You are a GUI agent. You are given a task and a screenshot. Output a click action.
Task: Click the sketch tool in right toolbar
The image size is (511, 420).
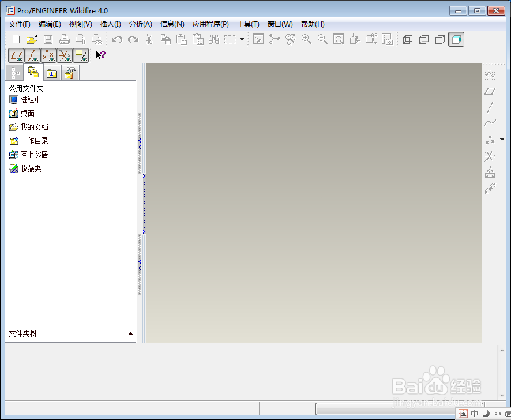coord(490,75)
